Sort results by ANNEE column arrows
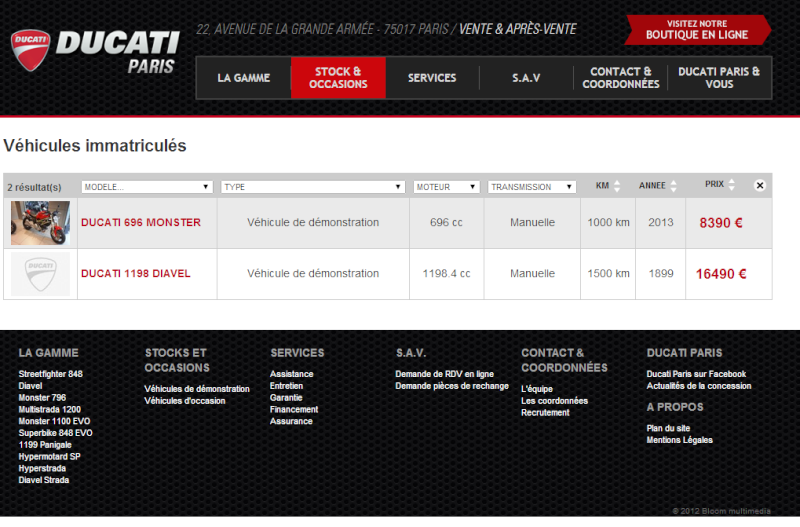The image size is (800, 527). 673,186
